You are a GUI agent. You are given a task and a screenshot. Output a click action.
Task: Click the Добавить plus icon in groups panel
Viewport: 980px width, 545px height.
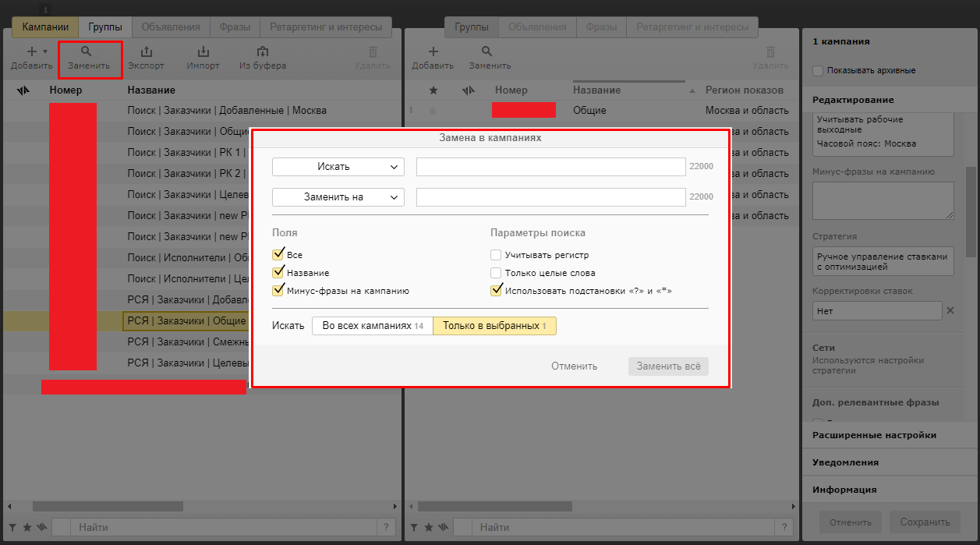(433, 51)
